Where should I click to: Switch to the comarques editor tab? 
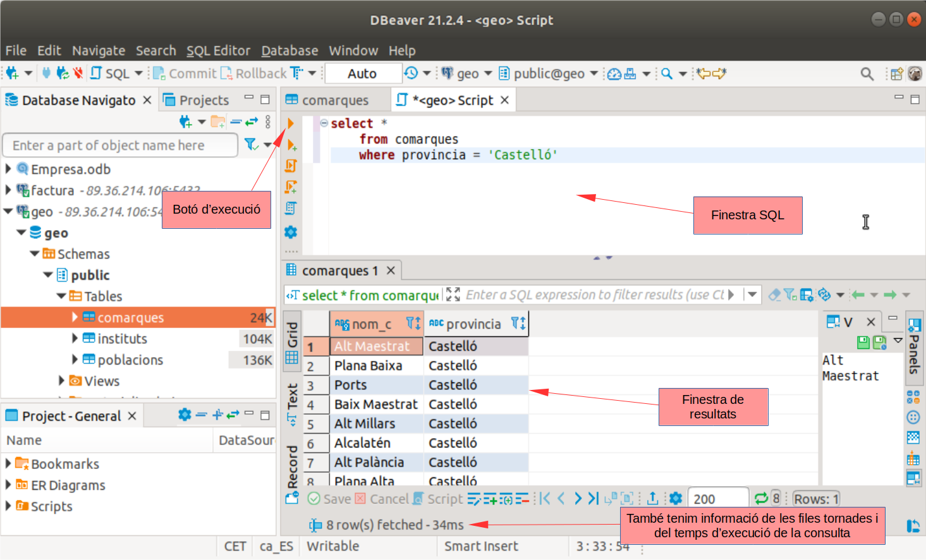coord(334,100)
